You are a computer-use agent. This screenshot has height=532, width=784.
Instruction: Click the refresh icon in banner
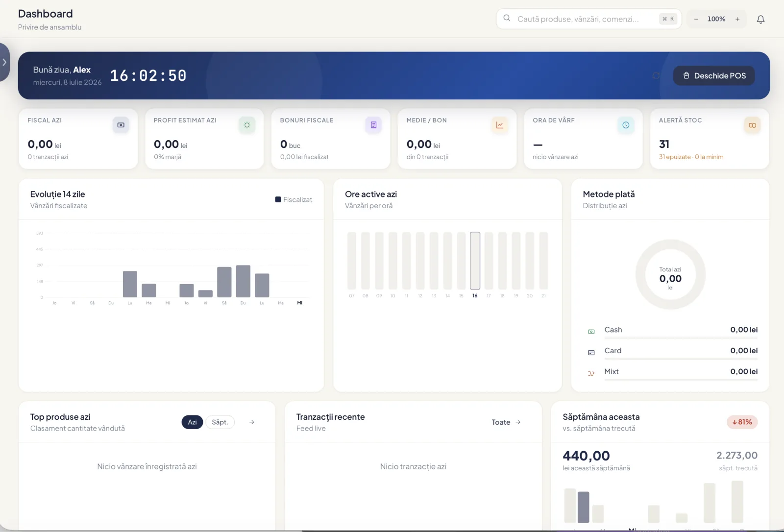(656, 75)
